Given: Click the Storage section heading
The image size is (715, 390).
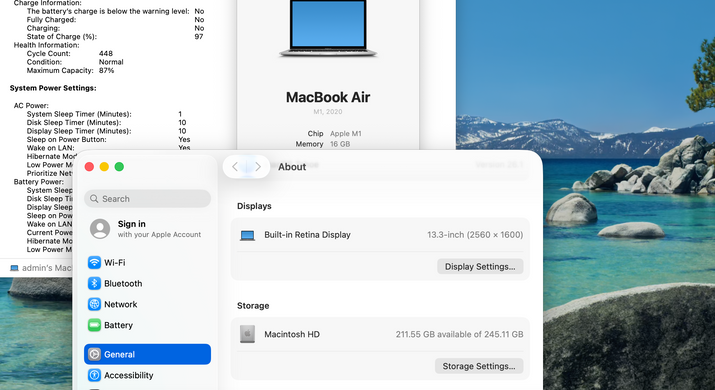Looking at the screenshot, I should [253, 306].
